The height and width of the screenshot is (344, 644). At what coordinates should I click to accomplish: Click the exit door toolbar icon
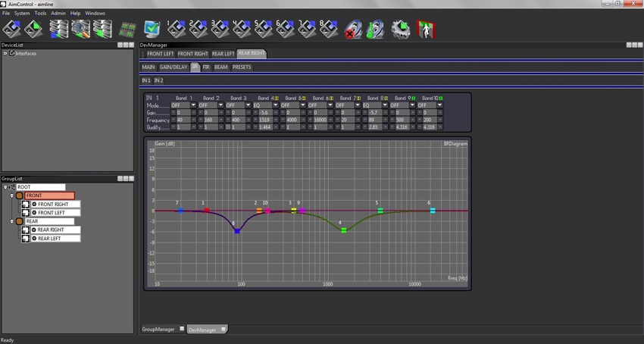click(x=426, y=30)
